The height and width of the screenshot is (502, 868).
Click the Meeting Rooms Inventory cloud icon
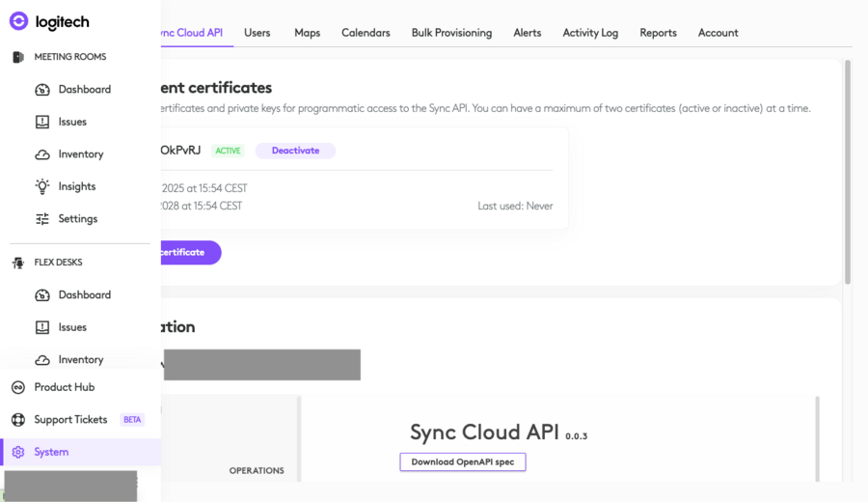pyautogui.click(x=42, y=154)
